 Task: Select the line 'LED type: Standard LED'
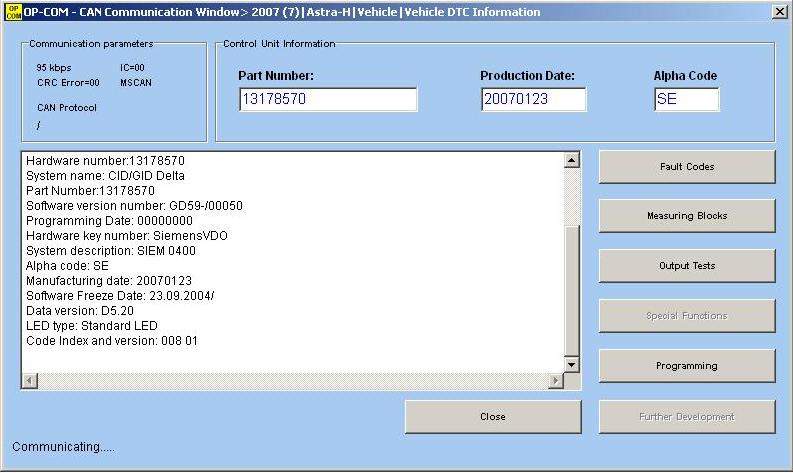coord(92,326)
